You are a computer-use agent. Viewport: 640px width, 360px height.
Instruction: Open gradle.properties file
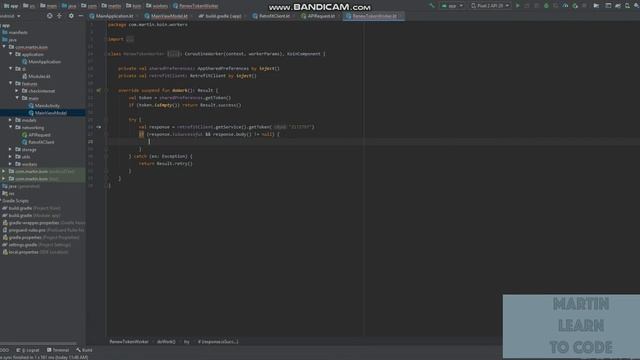click(41, 238)
